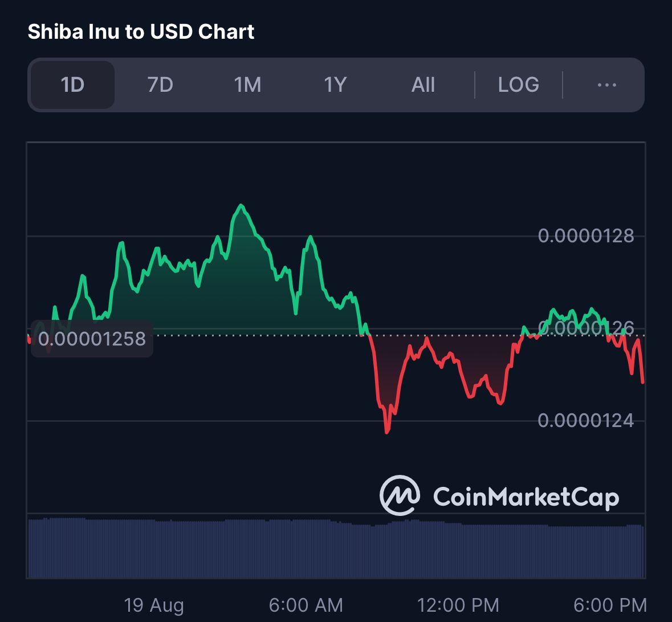Click the 19 Aug date marker
672x622 pixels.
pos(154,605)
